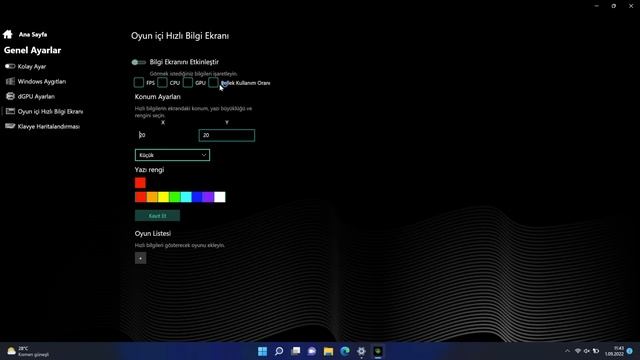Click the battery tray icon

[x=596, y=351]
